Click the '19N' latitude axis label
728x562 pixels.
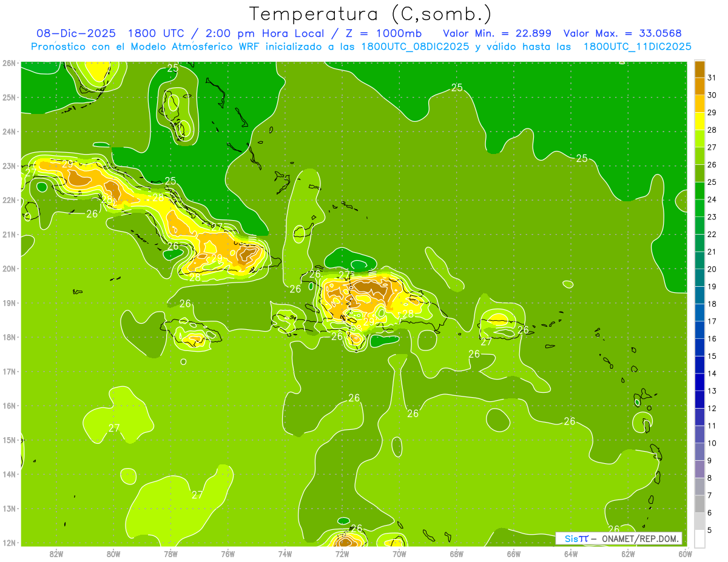pyautogui.click(x=9, y=303)
